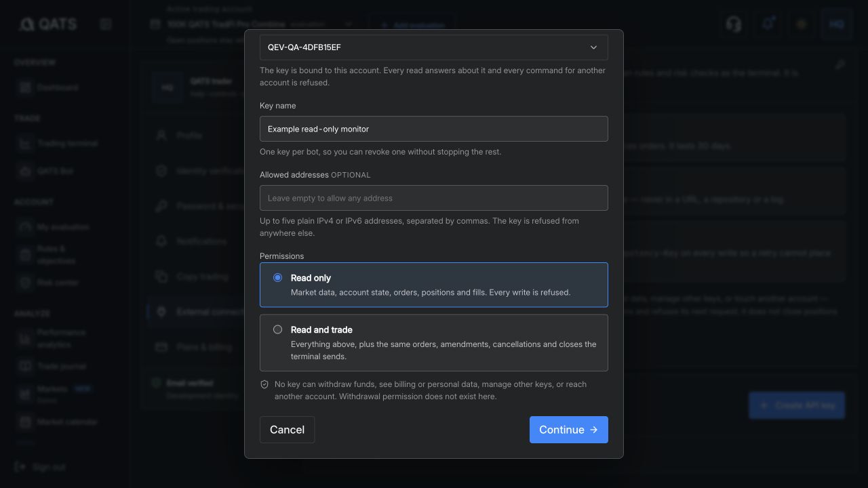Click the wrench icon in the background panel
This screenshot has width=868, height=488.
[x=840, y=65]
